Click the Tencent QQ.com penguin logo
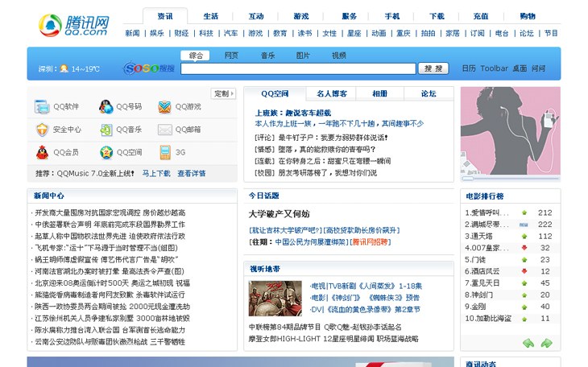The width and height of the screenshot is (588, 367). click(x=50, y=25)
